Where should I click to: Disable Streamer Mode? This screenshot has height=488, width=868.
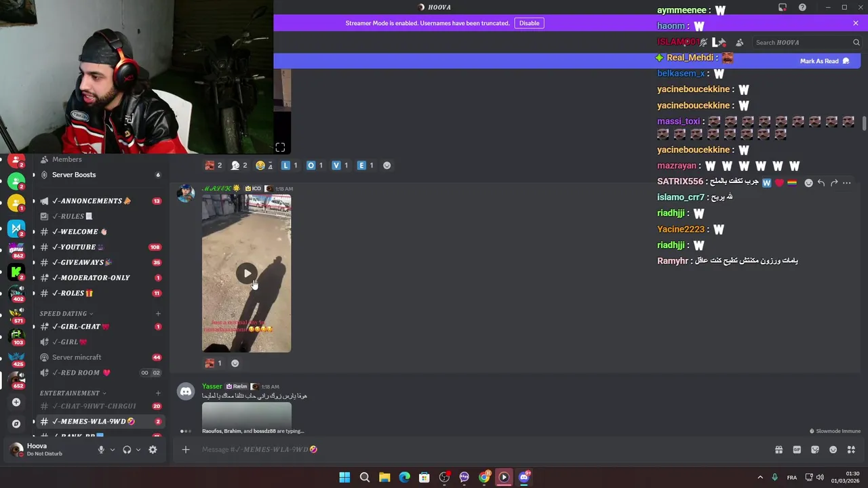coord(529,23)
